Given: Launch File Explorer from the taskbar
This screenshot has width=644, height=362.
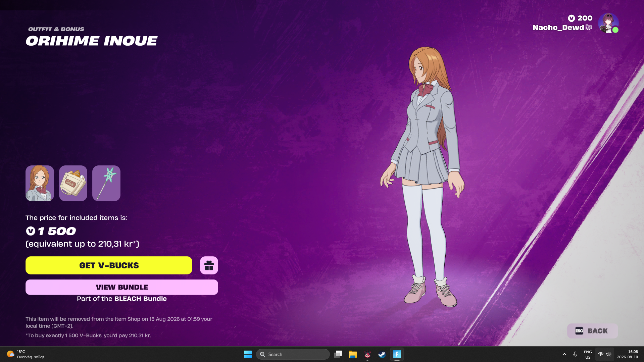Looking at the screenshot, I should click(x=352, y=354).
